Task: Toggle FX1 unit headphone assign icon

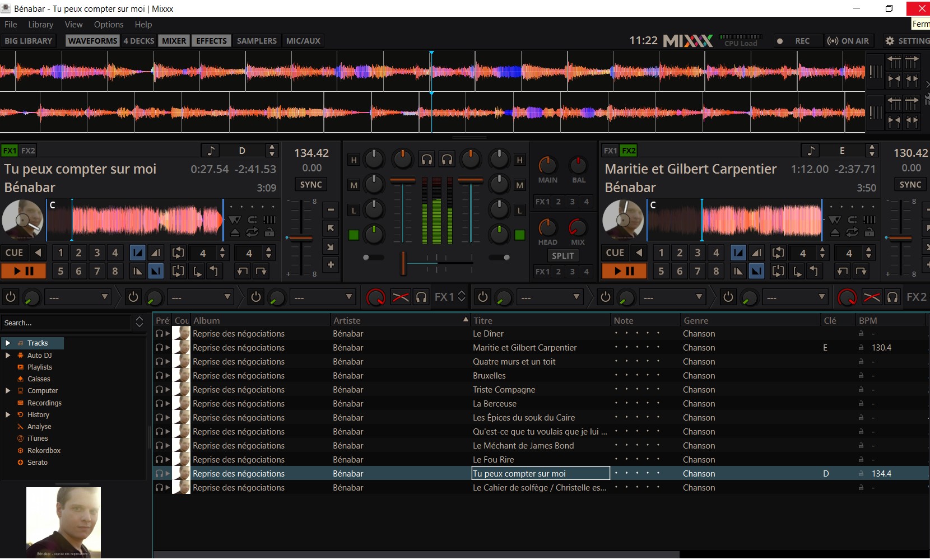Action: (x=421, y=297)
